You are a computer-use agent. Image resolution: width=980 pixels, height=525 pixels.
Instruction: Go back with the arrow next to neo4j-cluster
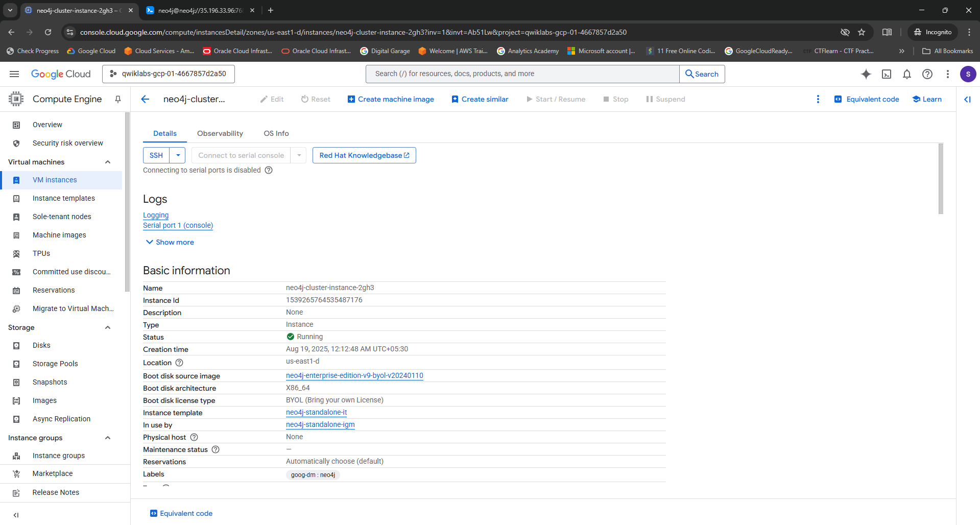click(x=145, y=99)
